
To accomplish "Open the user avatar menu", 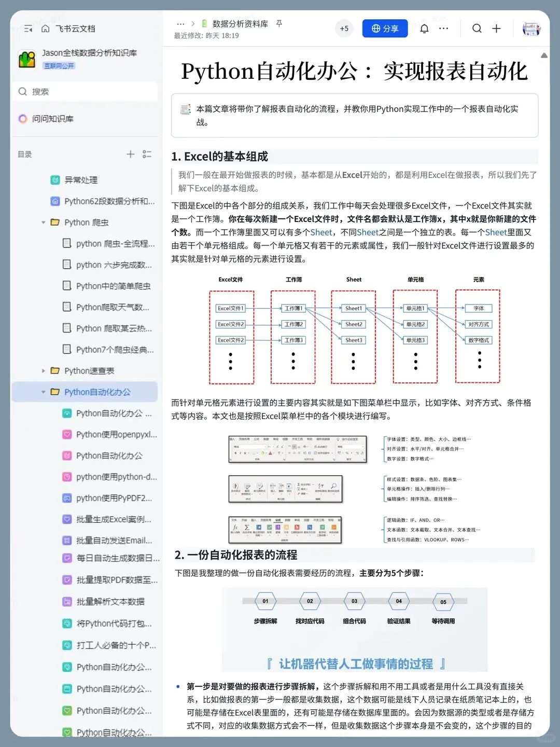I will tap(531, 29).
